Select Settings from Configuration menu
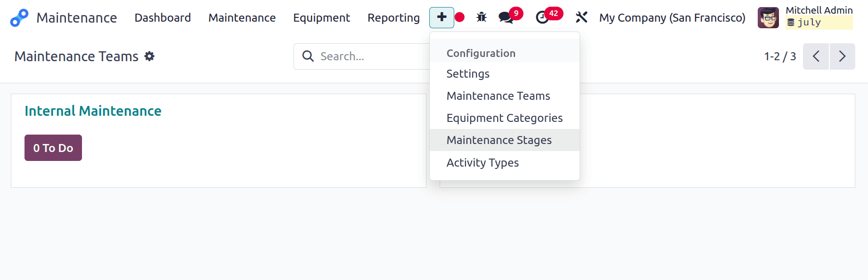The height and width of the screenshot is (280, 868). pos(505,74)
